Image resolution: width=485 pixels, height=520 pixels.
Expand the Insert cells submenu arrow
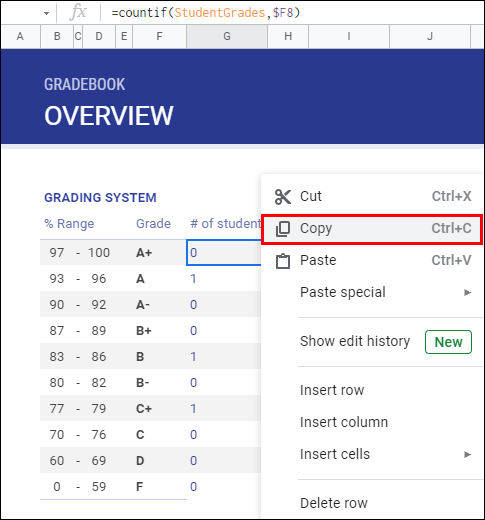tap(468, 454)
